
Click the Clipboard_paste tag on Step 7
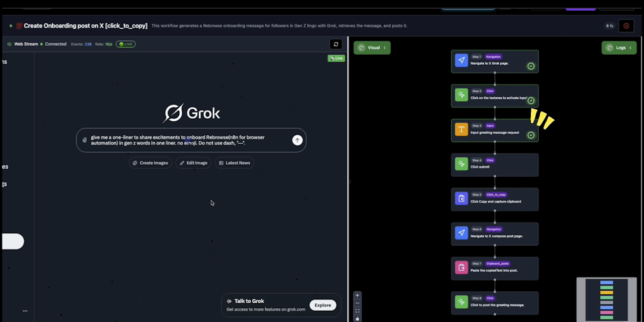[x=497, y=264]
